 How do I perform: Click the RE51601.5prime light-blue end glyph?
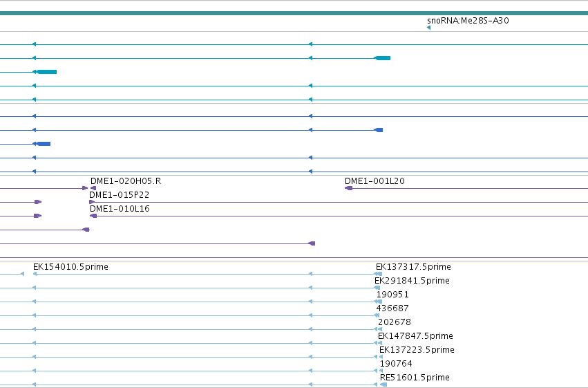pyautogui.click(x=383, y=385)
